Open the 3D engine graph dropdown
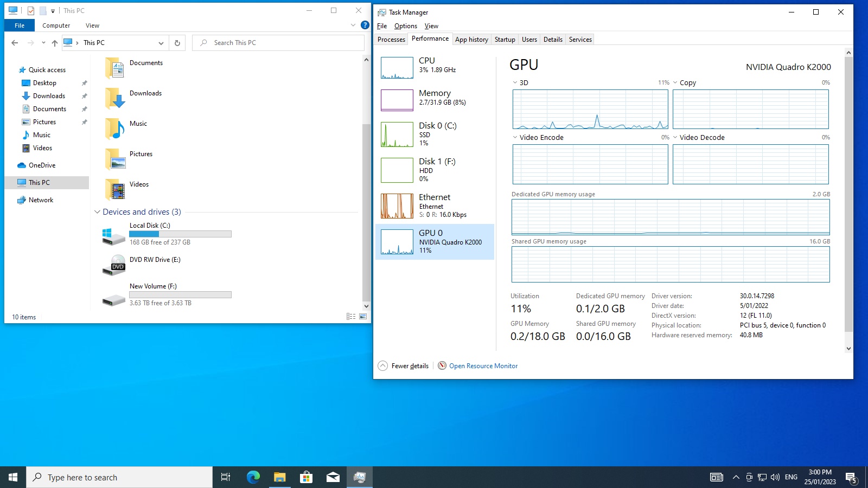The height and width of the screenshot is (488, 868). 515,83
